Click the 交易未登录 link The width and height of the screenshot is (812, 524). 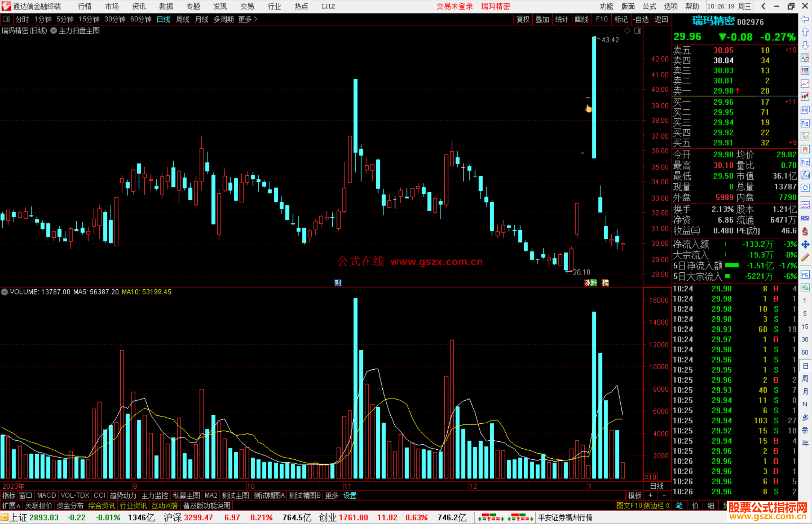pos(454,6)
